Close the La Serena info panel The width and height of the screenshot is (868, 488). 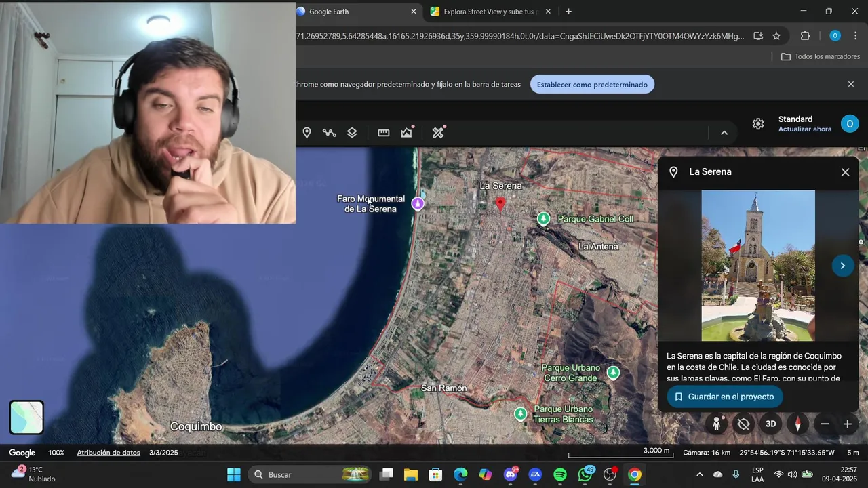pos(845,172)
